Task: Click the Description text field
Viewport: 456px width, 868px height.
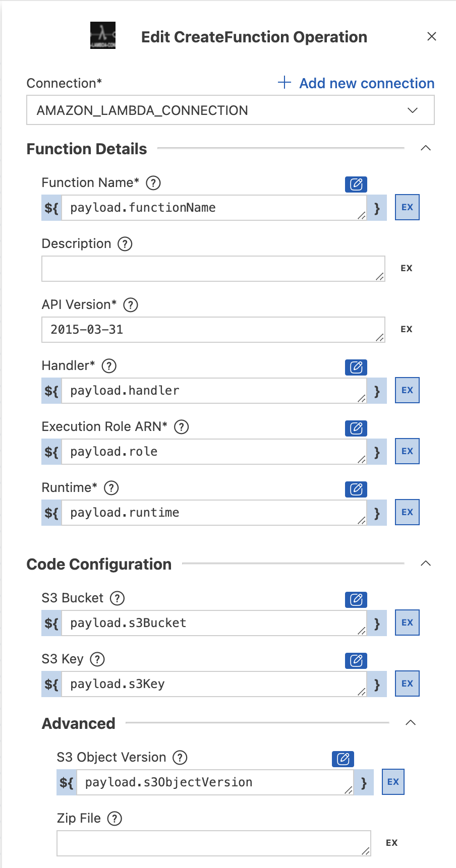Action: coord(213,269)
